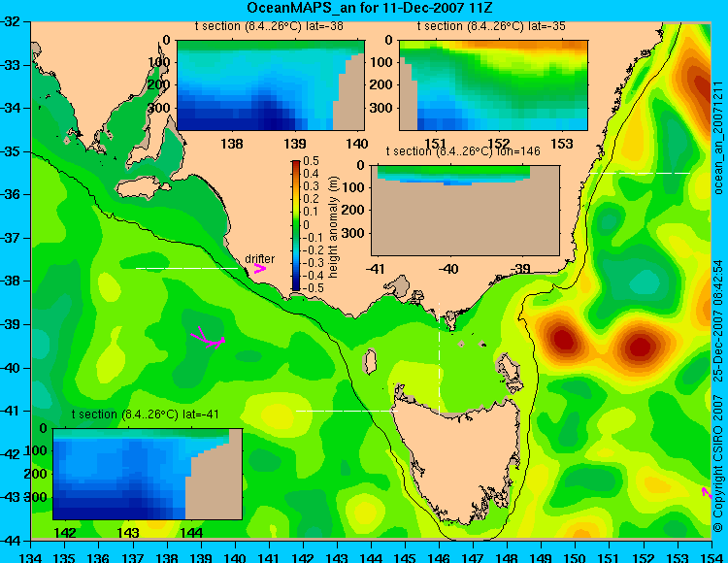Click the 'drifter' legend label
Image resolution: width=728 pixels, height=563 pixels.
point(259,259)
